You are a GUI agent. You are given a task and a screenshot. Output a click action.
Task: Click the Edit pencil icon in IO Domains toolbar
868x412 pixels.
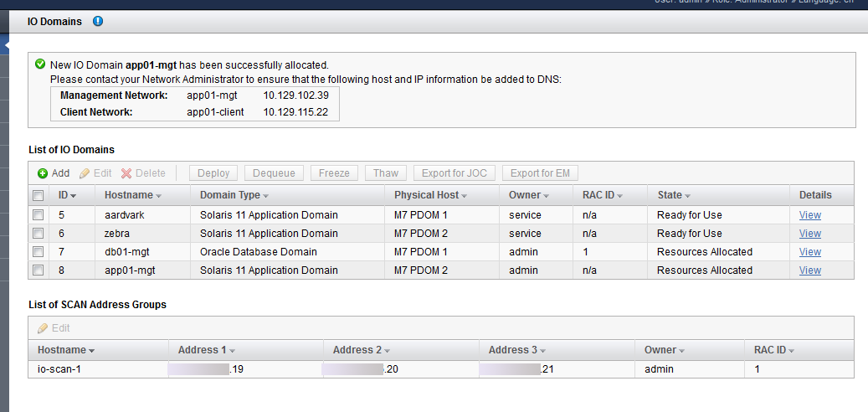point(85,173)
